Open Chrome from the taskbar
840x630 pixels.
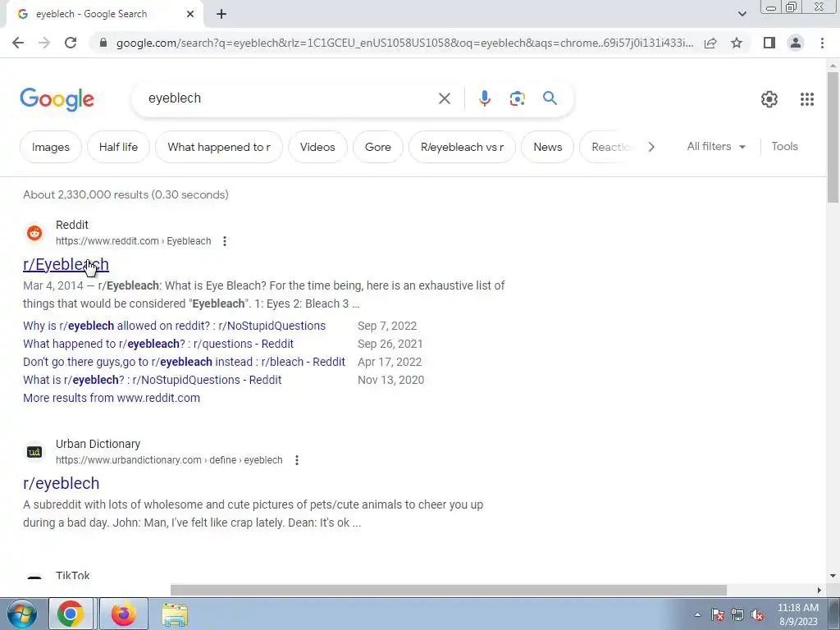pos(71,614)
